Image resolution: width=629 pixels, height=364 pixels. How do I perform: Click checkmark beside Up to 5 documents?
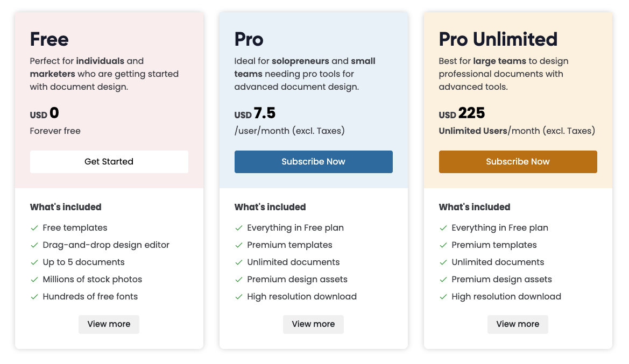pos(34,262)
